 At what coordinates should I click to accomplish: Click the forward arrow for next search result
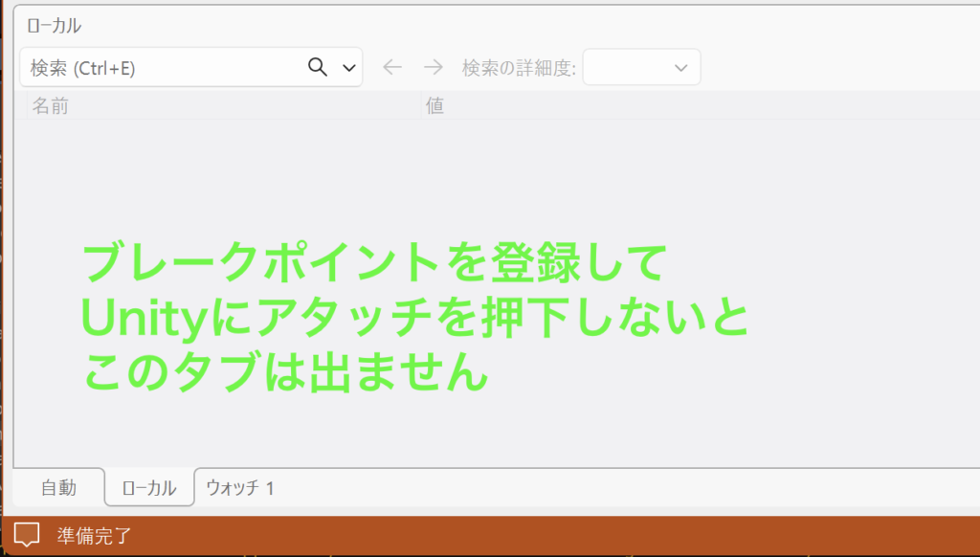pyautogui.click(x=434, y=67)
